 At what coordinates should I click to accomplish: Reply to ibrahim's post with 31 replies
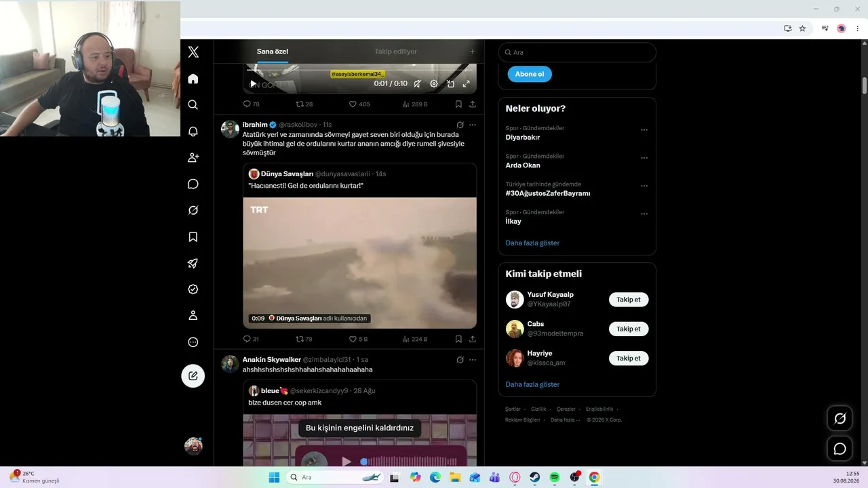[252, 339]
